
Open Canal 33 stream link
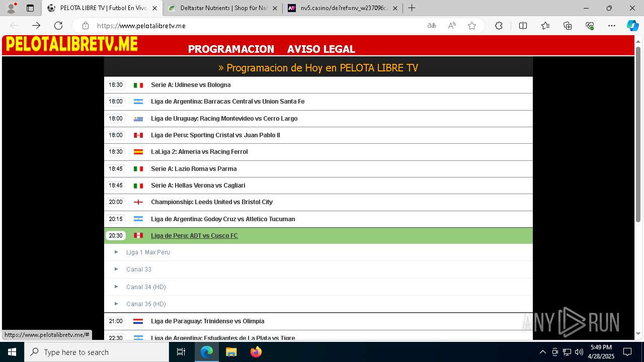pos(139,269)
